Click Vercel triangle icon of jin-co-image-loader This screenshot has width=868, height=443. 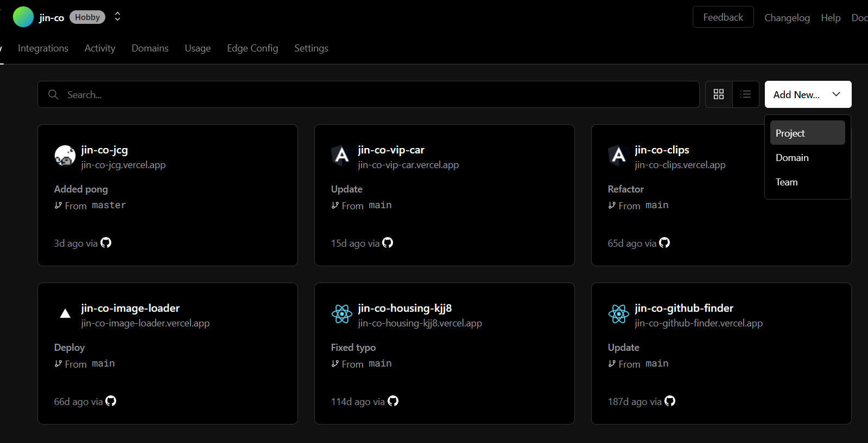65,313
